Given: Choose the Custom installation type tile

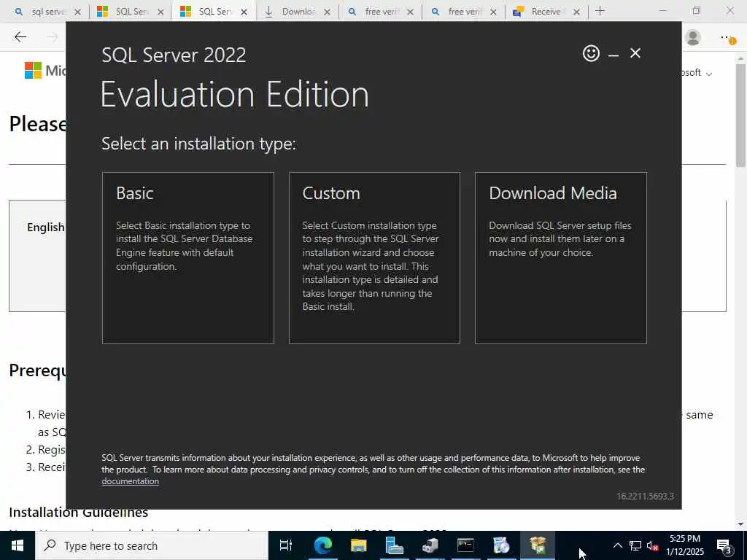Looking at the screenshot, I should pos(374,257).
